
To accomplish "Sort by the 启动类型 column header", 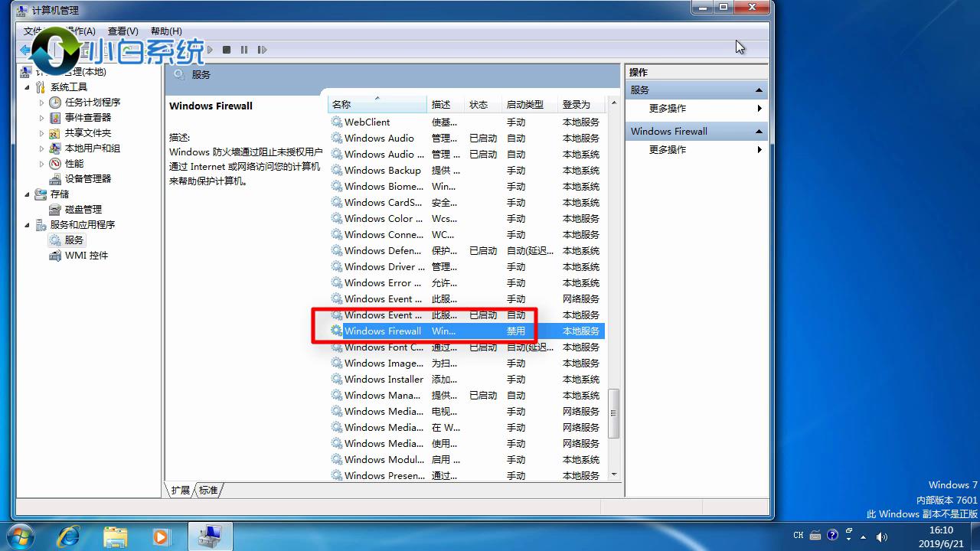I will 530,104.
